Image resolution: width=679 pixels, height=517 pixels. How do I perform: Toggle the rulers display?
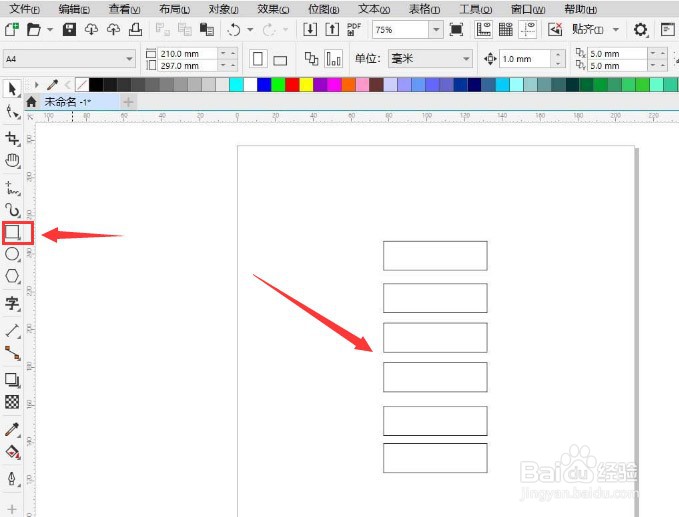point(483,29)
